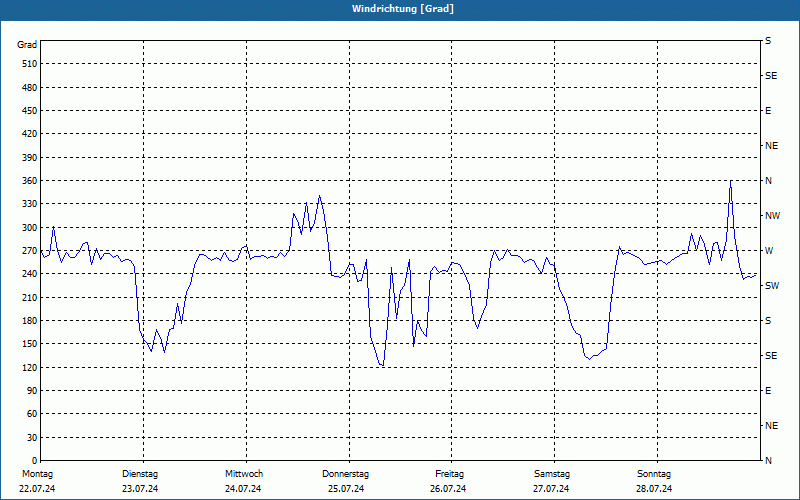This screenshot has height=500, width=800.
Task: Select the 510 value on the degree axis
Action: [30, 64]
